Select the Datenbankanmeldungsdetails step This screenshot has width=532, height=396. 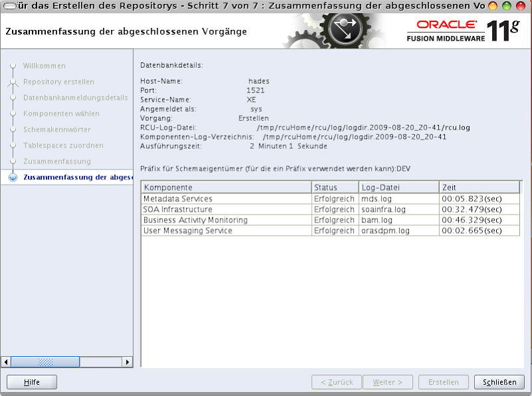click(74, 98)
